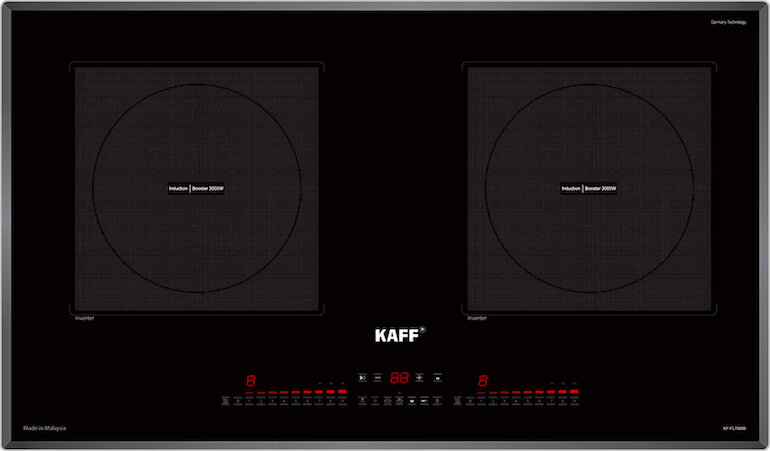Viewport: 770px width, 451px height.
Task: Tap the timer minus button
Action: click(377, 379)
